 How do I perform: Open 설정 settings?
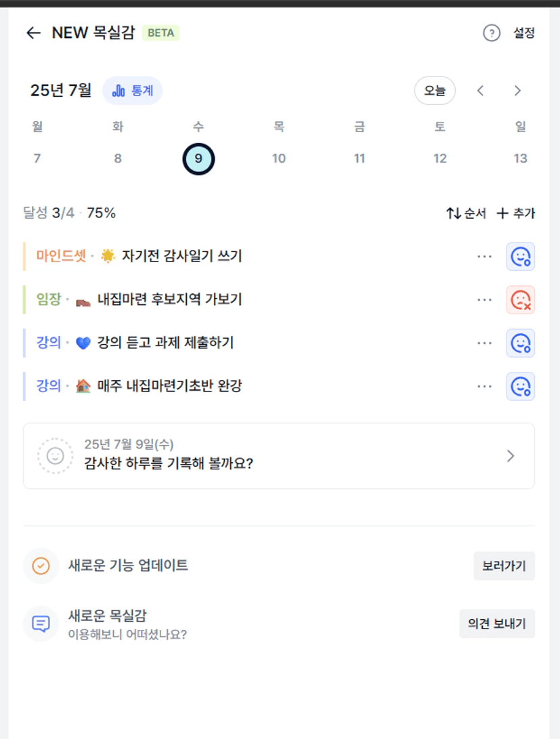pos(523,33)
